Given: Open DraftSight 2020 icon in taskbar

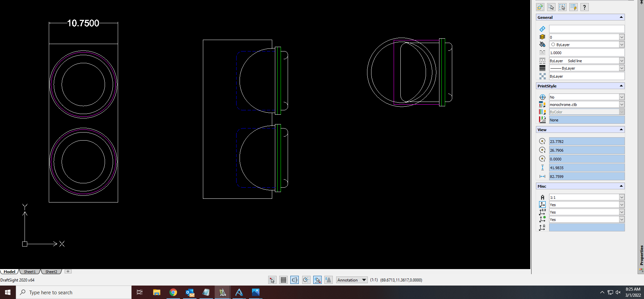Looking at the screenshot, I should pos(222,292).
